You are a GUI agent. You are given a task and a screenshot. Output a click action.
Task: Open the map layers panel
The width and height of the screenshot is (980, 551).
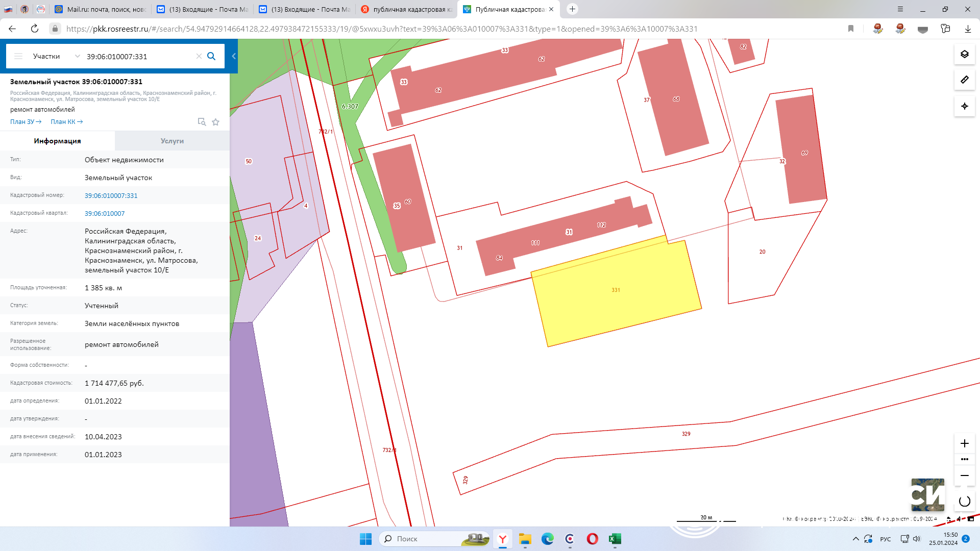(x=964, y=54)
